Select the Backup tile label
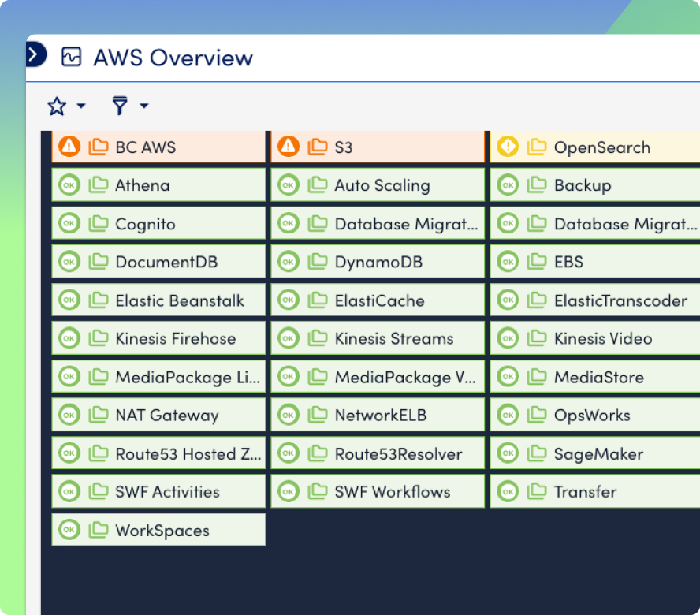Viewport: 700px width, 615px height. tap(583, 186)
